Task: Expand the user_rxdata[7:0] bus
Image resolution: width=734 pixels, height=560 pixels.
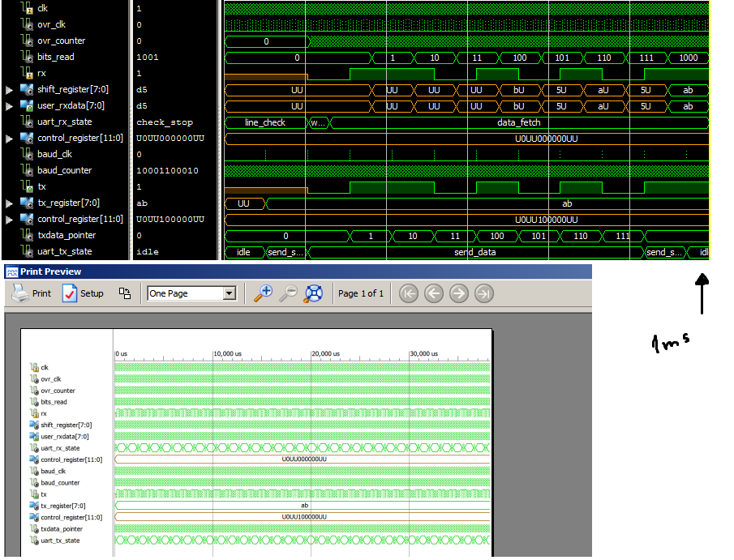Action: tap(9, 106)
